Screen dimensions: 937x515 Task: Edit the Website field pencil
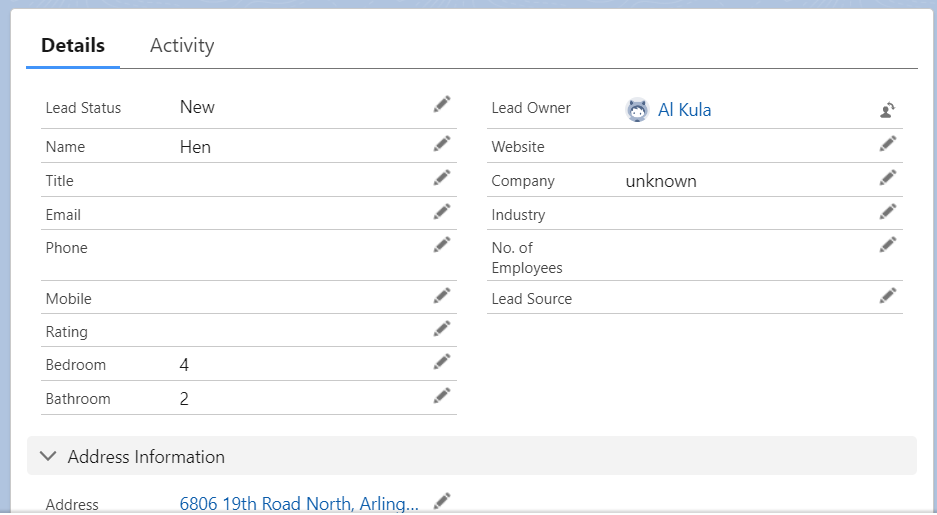(887, 144)
